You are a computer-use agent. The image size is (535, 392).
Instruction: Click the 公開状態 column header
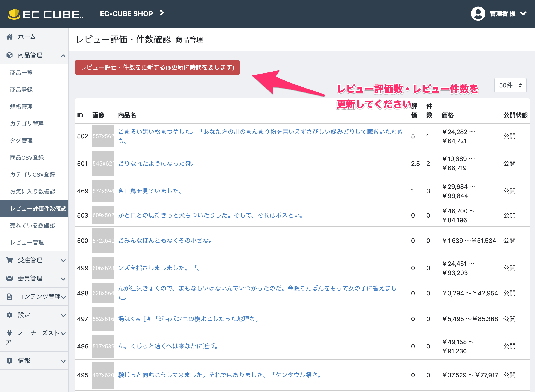click(x=515, y=115)
